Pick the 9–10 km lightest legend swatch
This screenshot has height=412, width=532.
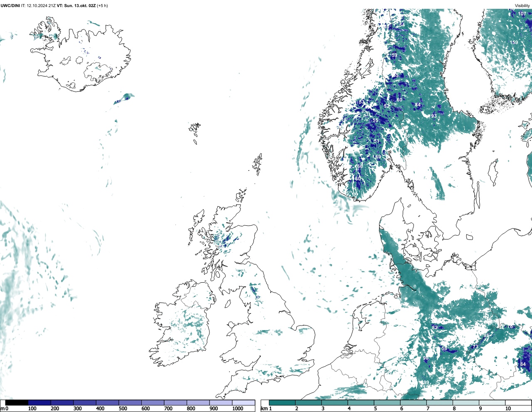tap(492, 402)
